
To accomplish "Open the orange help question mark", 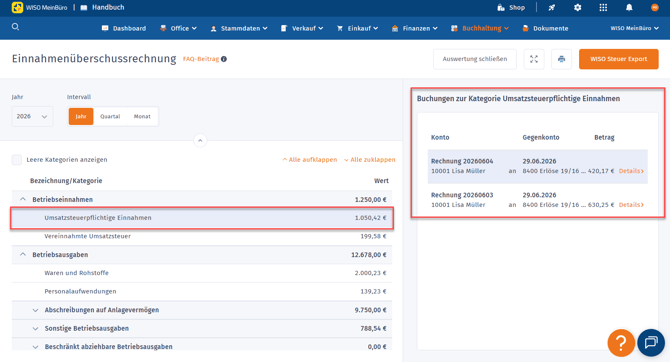I will click(621, 342).
